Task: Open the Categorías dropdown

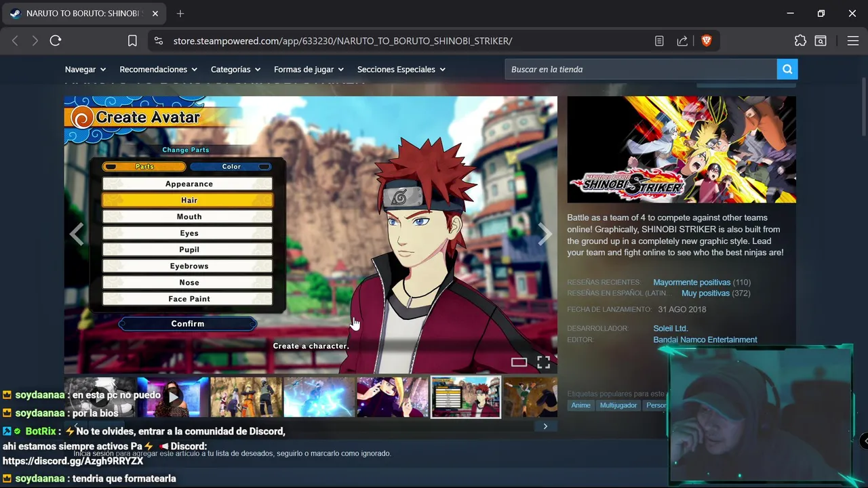Action: 236,69
